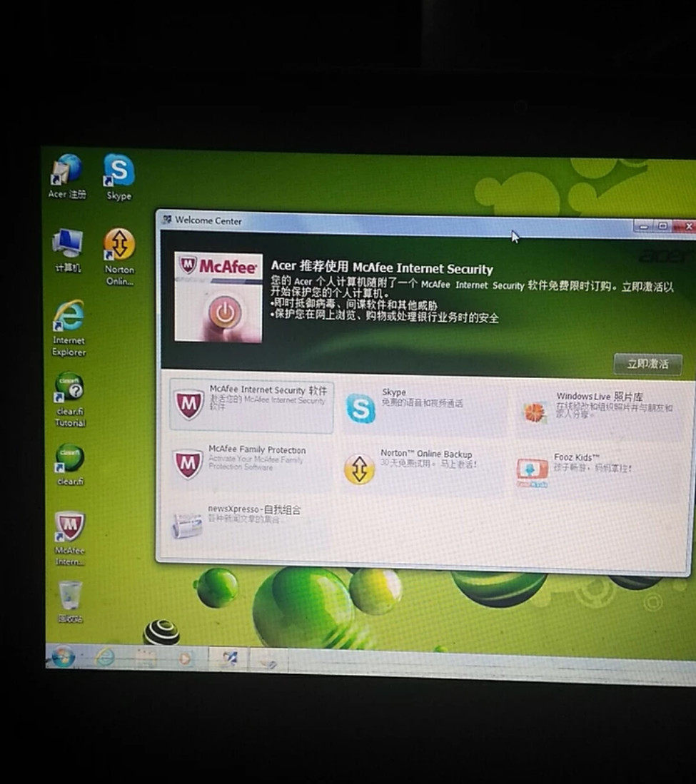Open the Recycle Bin on desktop
696x784 pixels.
(x=70, y=601)
